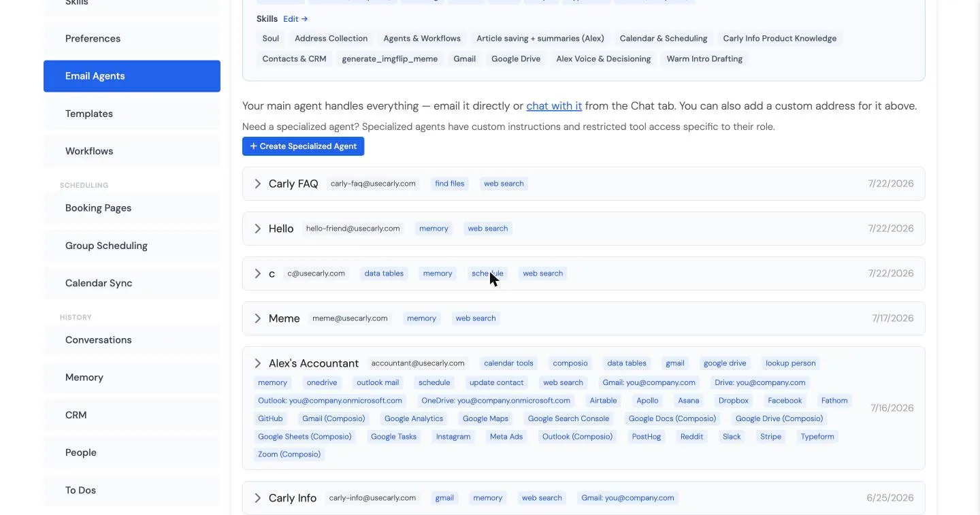Click Carly Info Product Knowledge tag

(x=780, y=39)
